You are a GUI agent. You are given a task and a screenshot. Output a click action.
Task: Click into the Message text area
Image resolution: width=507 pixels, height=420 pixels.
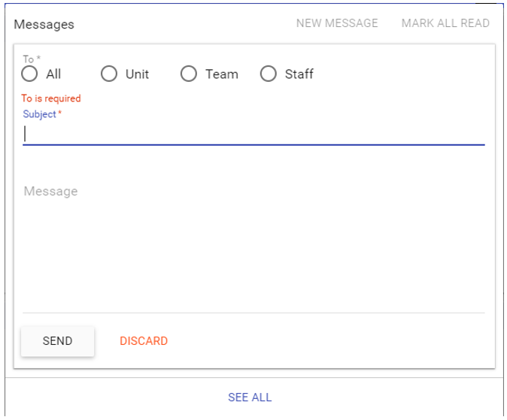254,240
